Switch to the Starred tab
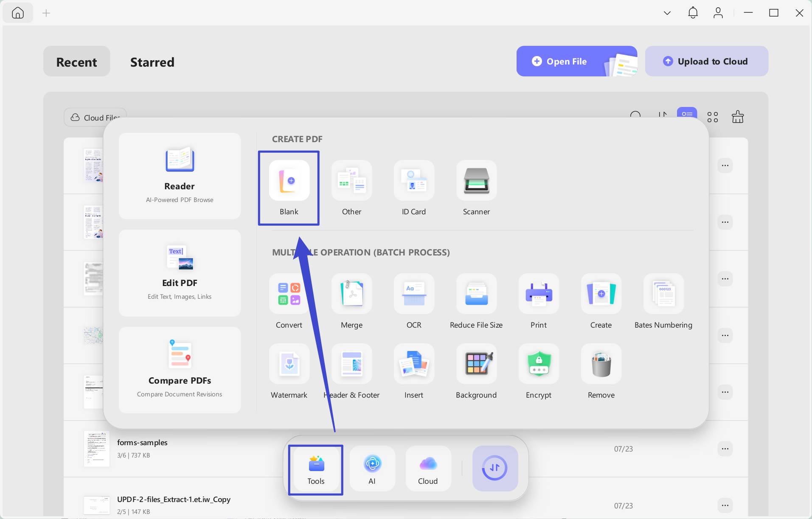Image resolution: width=812 pixels, height=519 pixels. [x=152, y=62]
